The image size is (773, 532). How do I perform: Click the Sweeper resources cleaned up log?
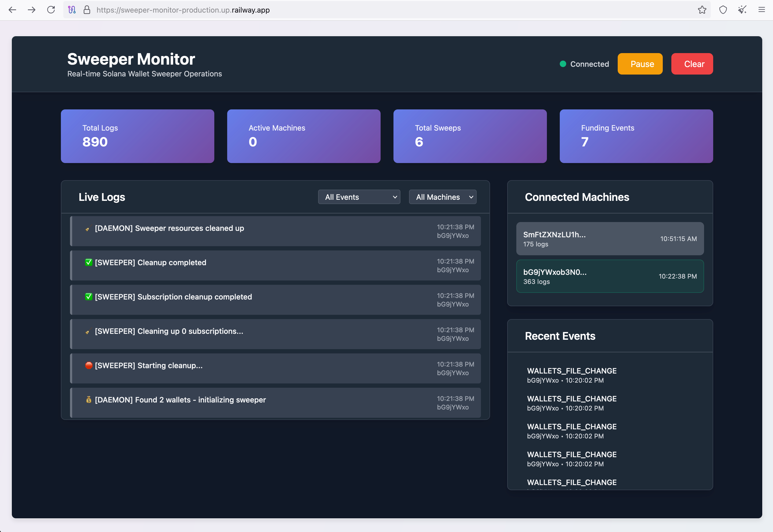[x=275, y=231]
